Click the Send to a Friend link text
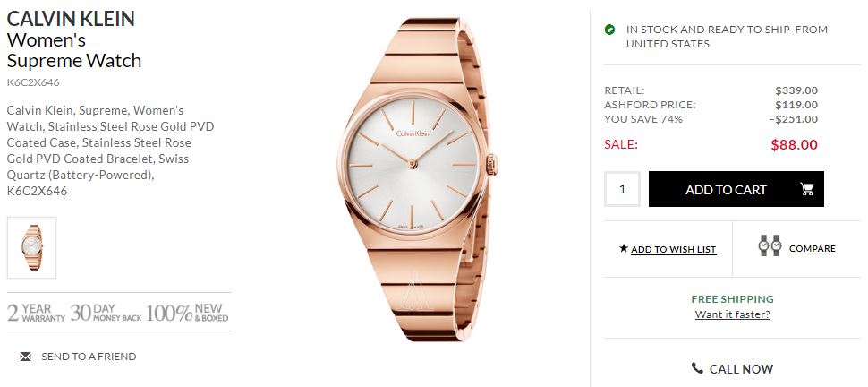 pyautogui.click(x=89, y=357)
